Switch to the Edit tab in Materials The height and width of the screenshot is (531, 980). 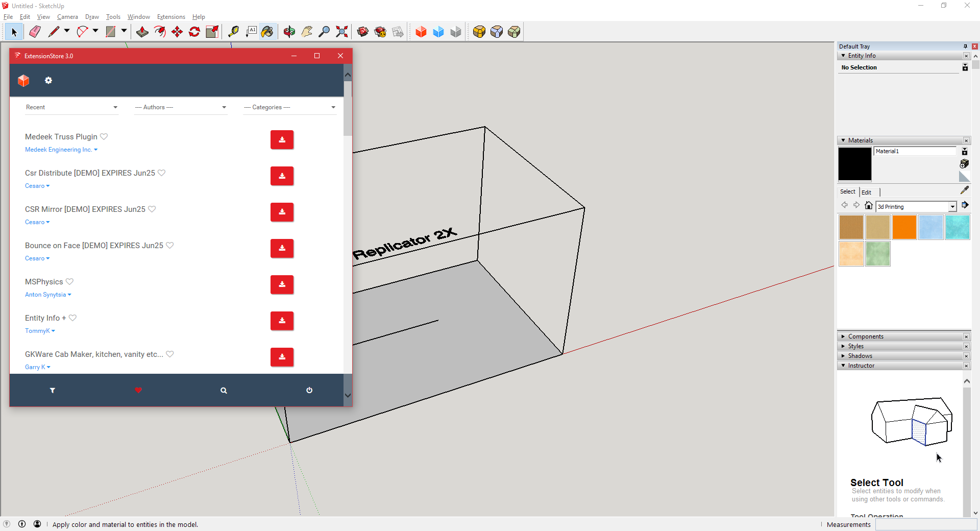click(x=866, y=192)
